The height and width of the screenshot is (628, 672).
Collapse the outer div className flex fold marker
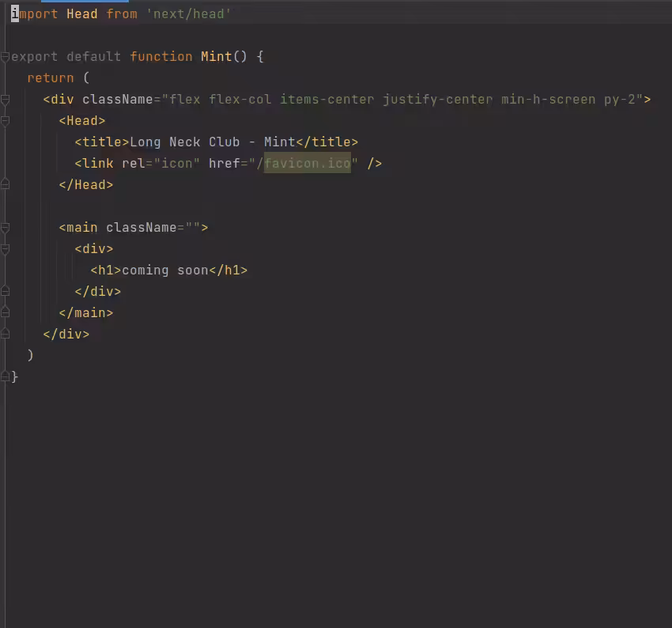point(6,100)
